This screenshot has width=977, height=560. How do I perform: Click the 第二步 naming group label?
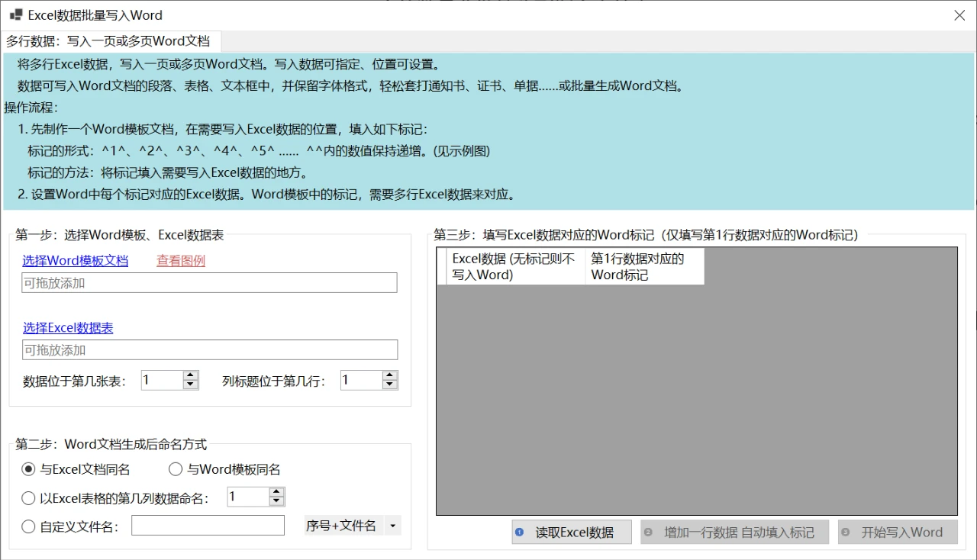pyautogui.click(x=111, y=444)
